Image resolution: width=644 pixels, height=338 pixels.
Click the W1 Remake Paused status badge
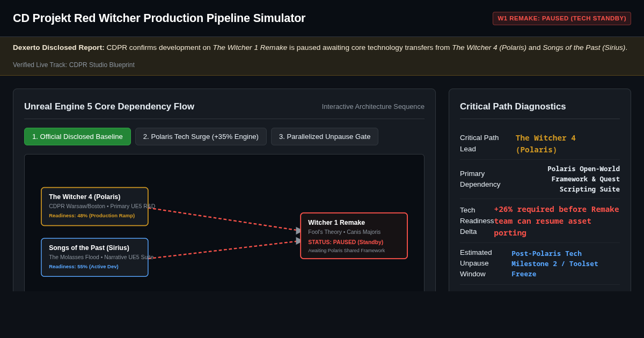tap(562, 18)
